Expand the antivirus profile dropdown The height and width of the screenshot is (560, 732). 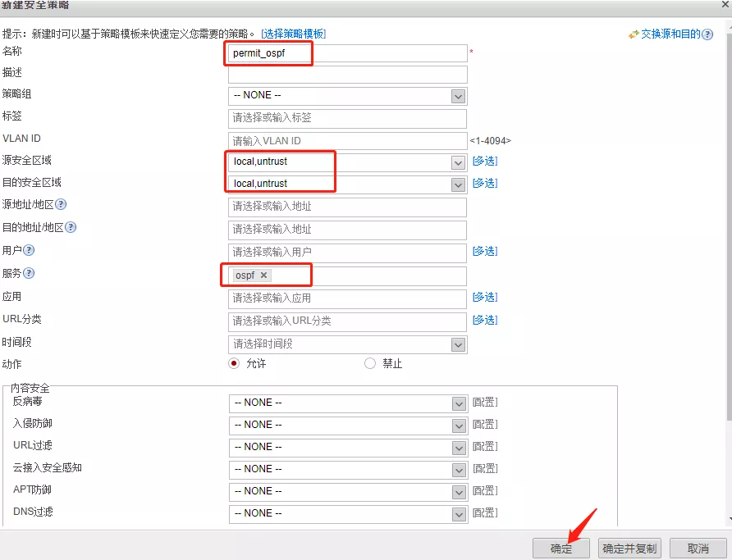pyautogui.click(x=458, y=403)
